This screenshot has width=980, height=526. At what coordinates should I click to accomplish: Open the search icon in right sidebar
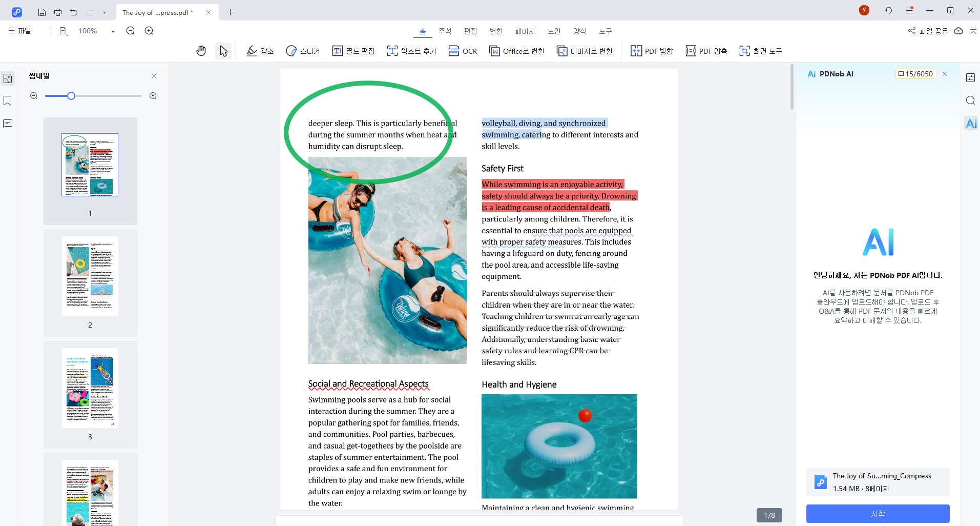(x=970, y=100)
